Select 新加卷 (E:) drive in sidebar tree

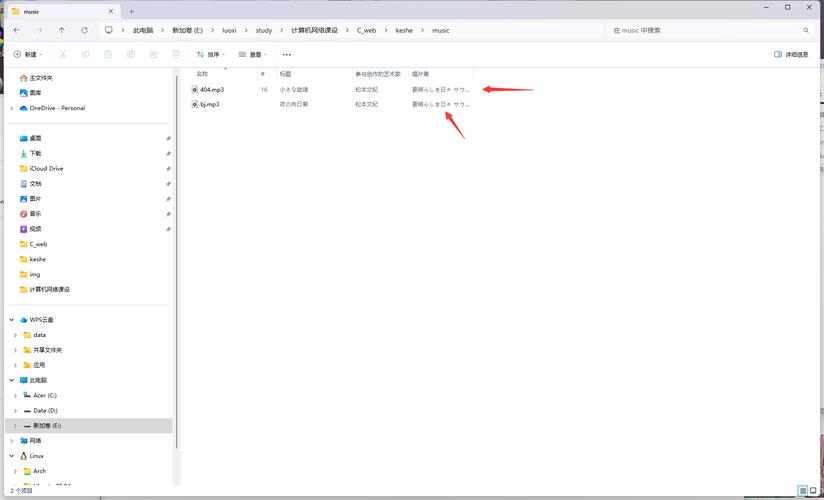tap(88, 425)
